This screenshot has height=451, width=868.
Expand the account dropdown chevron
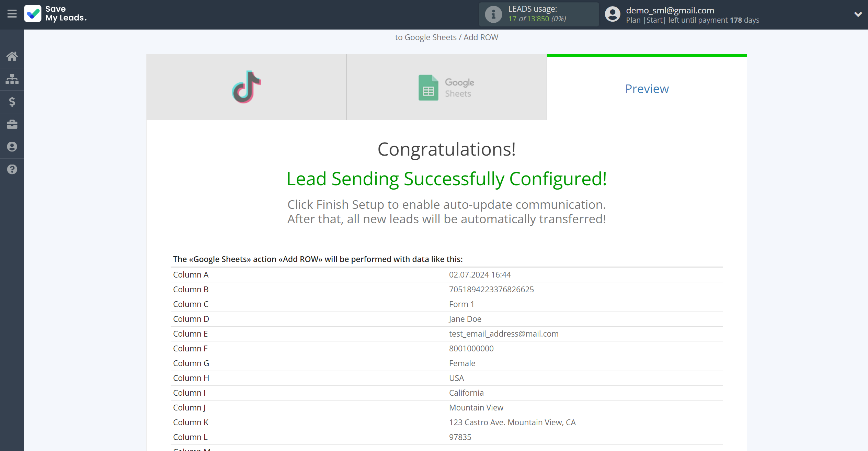coord(858,14)
